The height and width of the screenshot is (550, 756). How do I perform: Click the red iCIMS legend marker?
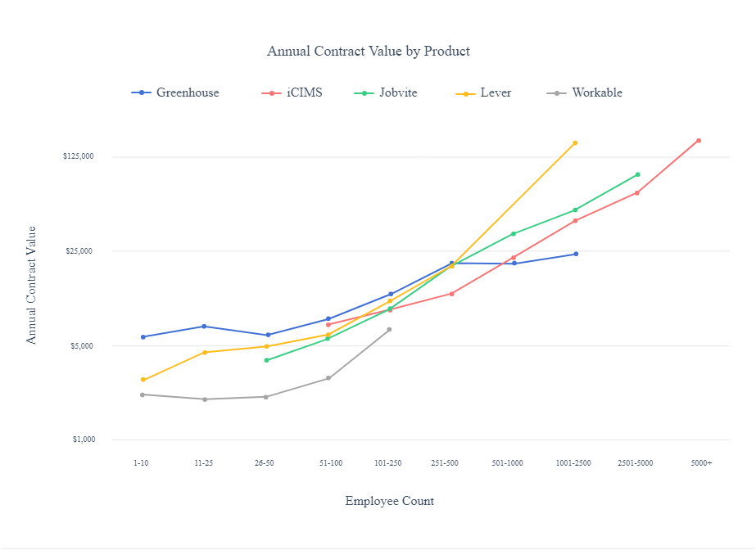pos(274,92)
